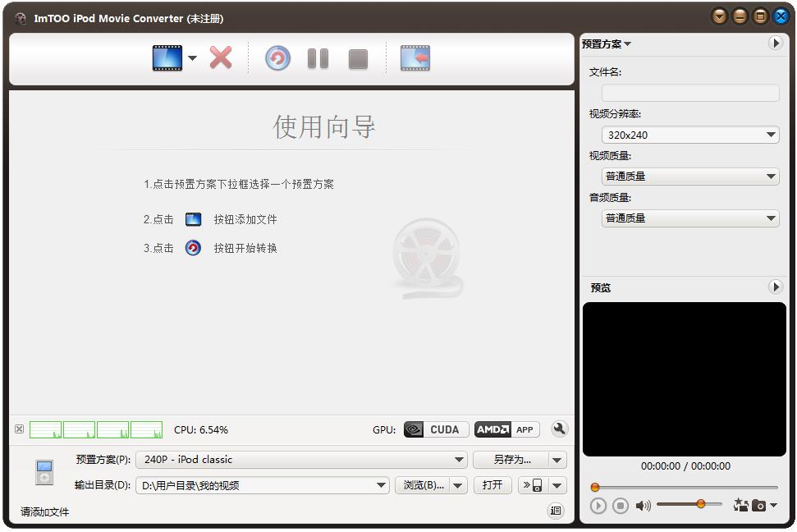Screen dimensions: 797x532
Task: Click the red X delete file icon
Action: pyautogui.click(x=220, y=57)
